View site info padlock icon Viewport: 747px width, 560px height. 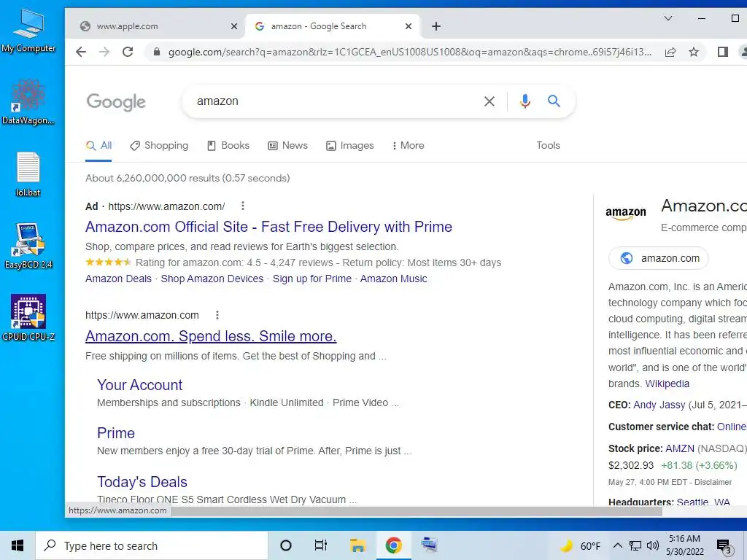156,52
